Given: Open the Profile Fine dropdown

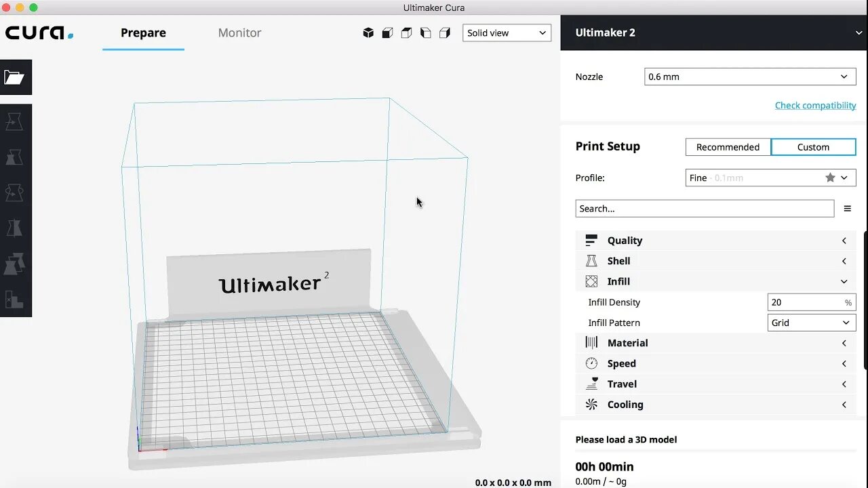Looking at the screenshot, I should tap(770, 178).
